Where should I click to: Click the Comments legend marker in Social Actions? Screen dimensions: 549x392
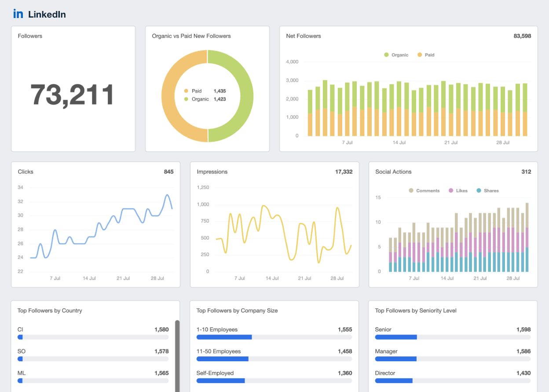point(412,190)
